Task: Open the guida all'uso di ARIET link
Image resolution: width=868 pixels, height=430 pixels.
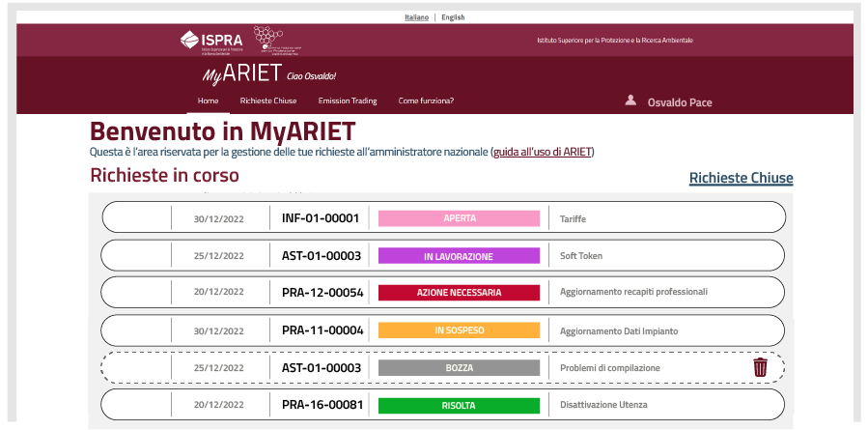Action: (542, 152)
